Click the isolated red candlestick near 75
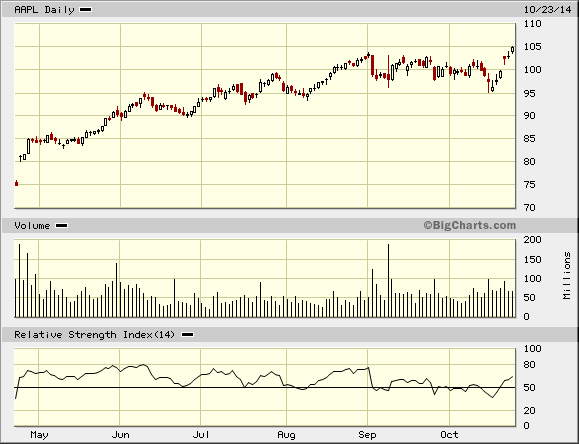 click(x=16, y=183)
